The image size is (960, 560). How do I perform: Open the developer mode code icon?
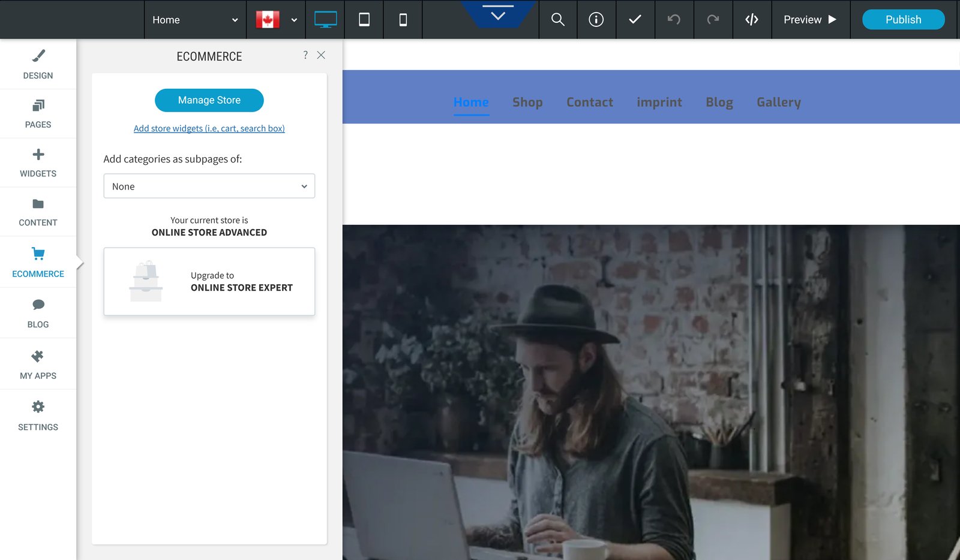point(752,20)
